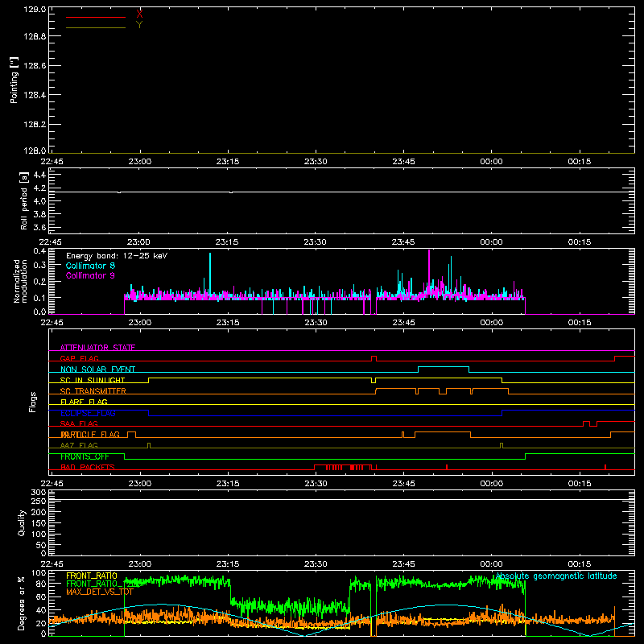
Task: Click the 'GAP_FLAG' label
Action: (79, 358)
